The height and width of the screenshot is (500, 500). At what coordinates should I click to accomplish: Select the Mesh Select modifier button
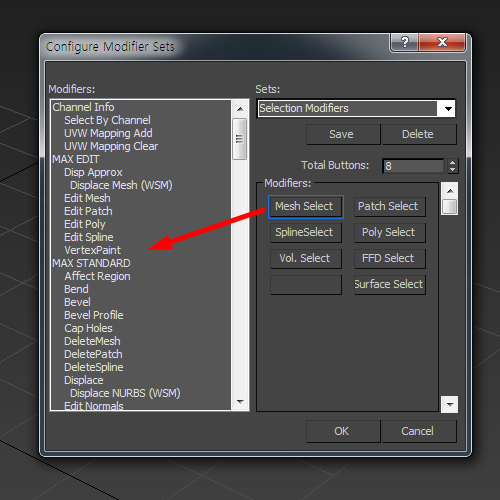coord(305,206)
